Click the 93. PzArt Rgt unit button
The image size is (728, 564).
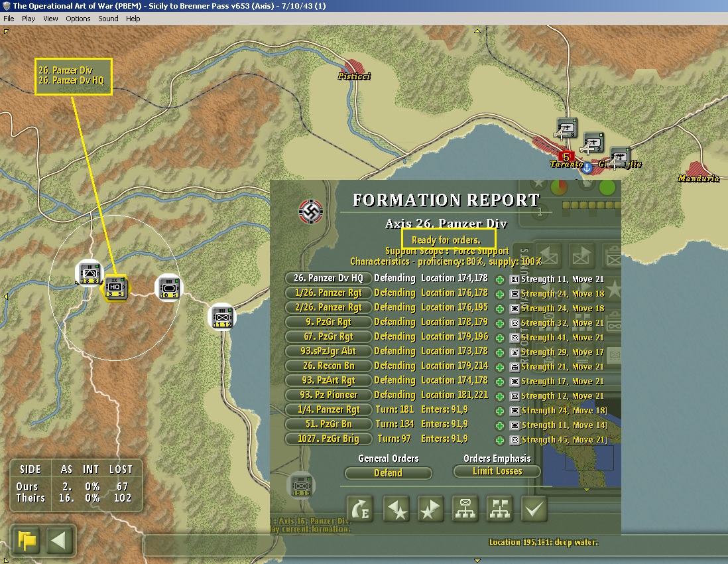click(328, 380)
